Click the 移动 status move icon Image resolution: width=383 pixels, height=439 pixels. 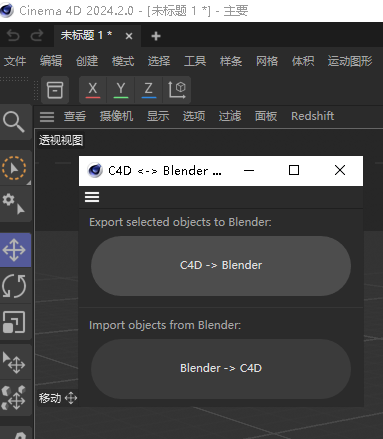tap(71, 398)
